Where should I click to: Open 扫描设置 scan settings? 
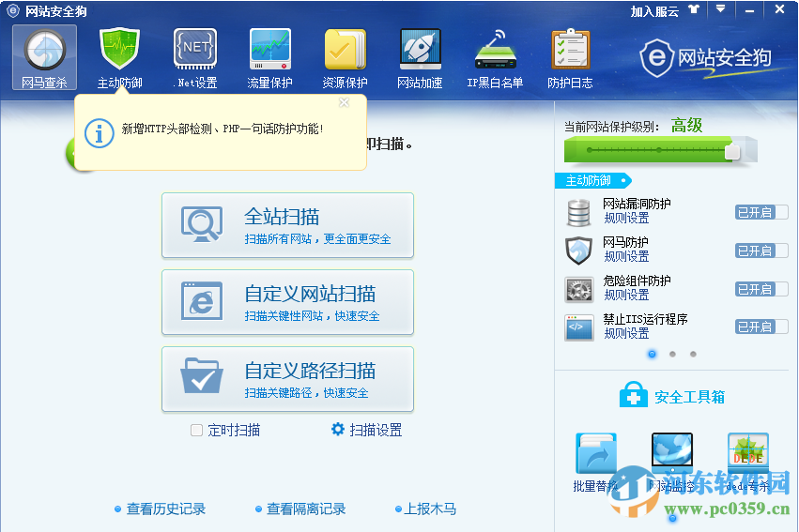[376, 430]
